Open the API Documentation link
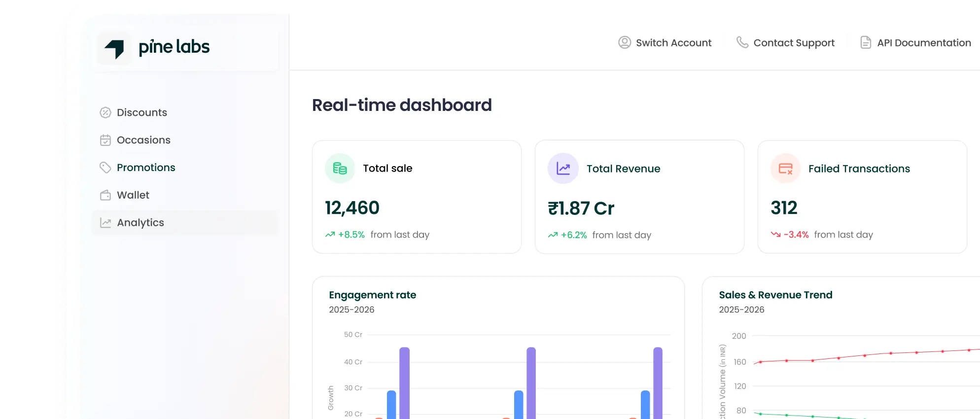Image resolution: width=980 pixels, height=419 pixels. pos(915,42)
